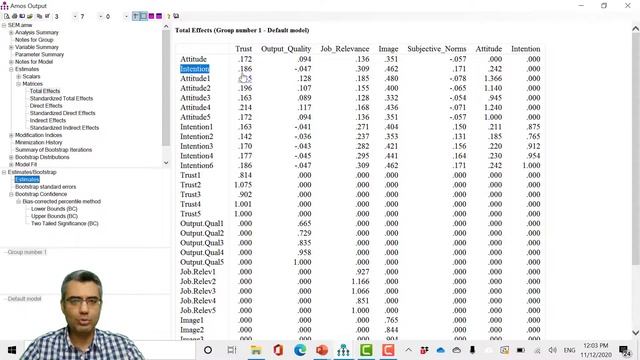
Task: Click the Trust column header
Action: (x=243, y=49)
